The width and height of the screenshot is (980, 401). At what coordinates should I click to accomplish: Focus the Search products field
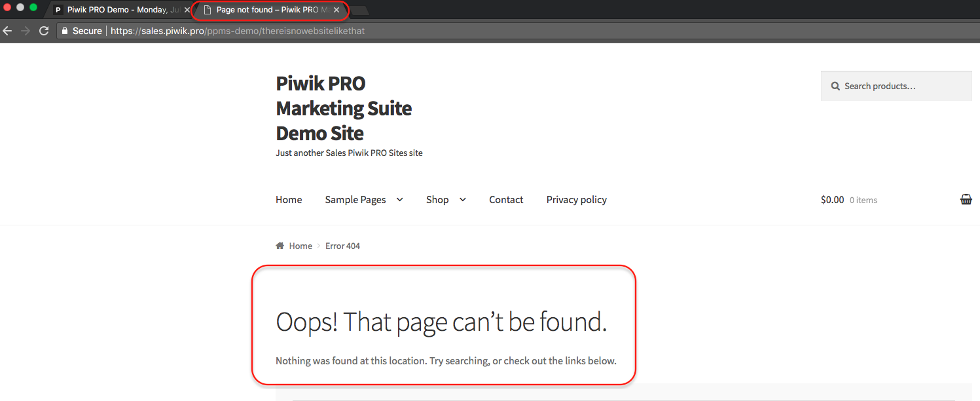click(896, 86)
